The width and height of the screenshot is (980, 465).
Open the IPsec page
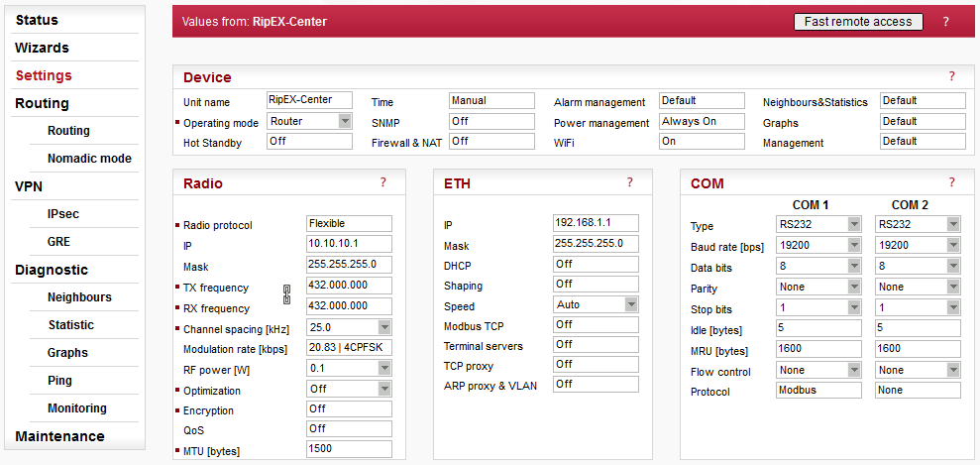coord(63,214)
